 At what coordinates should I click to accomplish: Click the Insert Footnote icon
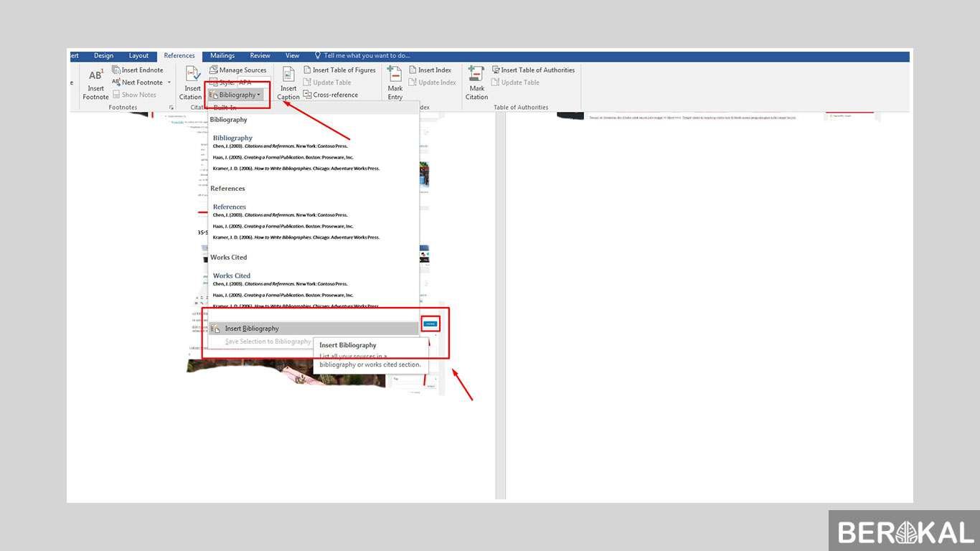coord(95,83)
